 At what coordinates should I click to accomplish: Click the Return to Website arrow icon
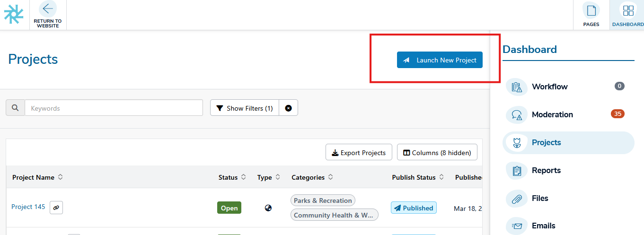tap(47, 9)
